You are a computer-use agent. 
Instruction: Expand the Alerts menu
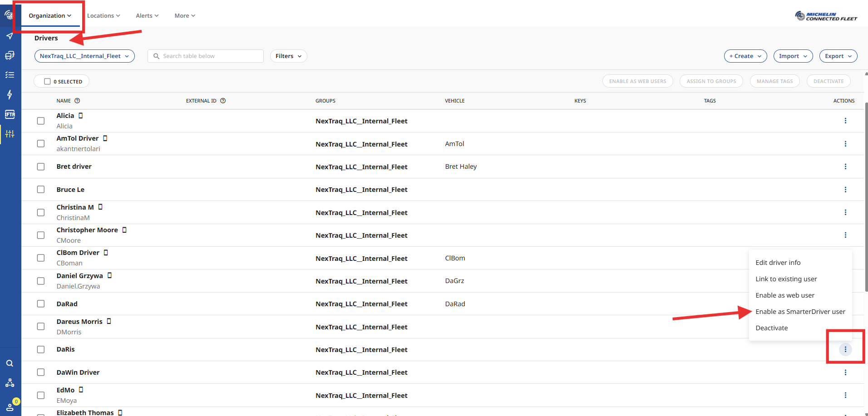(147, 16)
